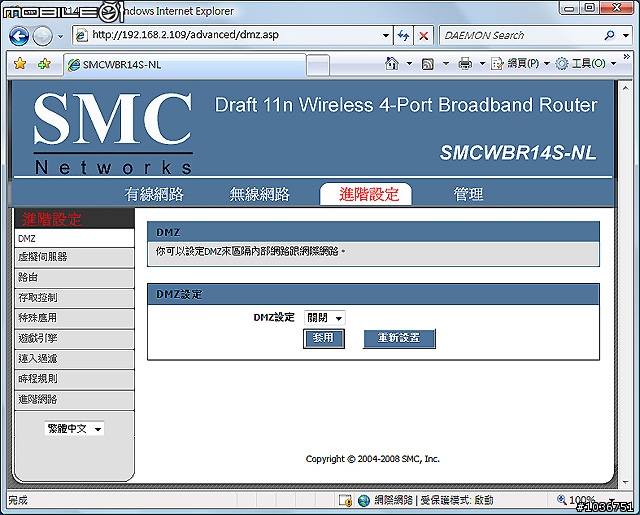Click the Page menu document icon
The width and height of the screenshot is (640, 515).
tap(498, 64)
